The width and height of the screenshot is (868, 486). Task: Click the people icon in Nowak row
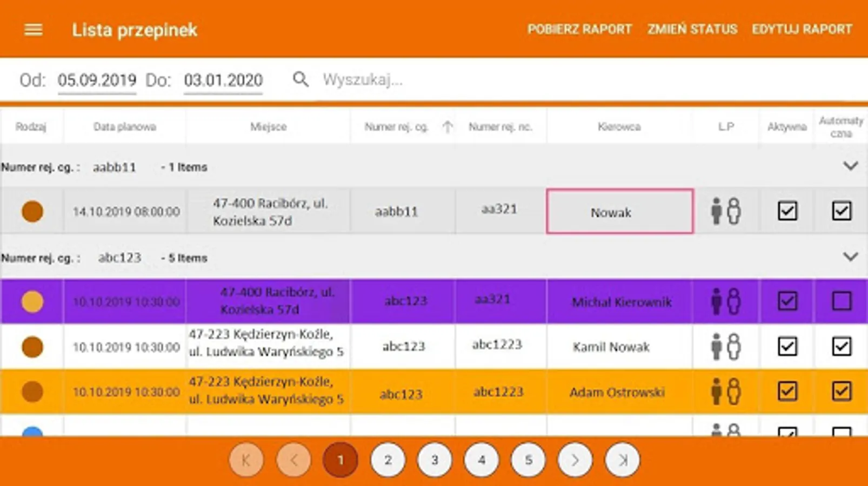tap(725, 211)
